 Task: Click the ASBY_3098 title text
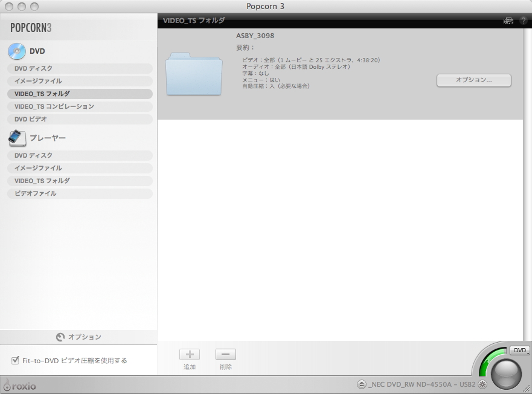point(255,36)
